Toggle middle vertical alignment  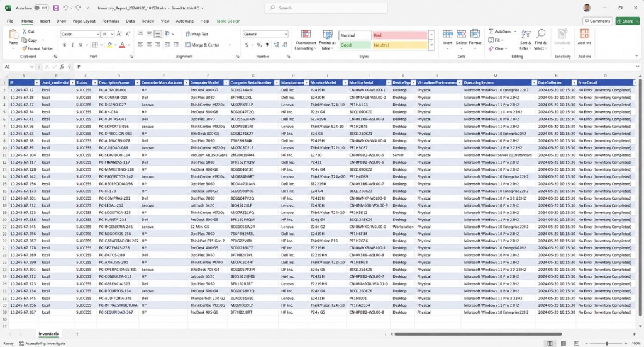(148, 34)
